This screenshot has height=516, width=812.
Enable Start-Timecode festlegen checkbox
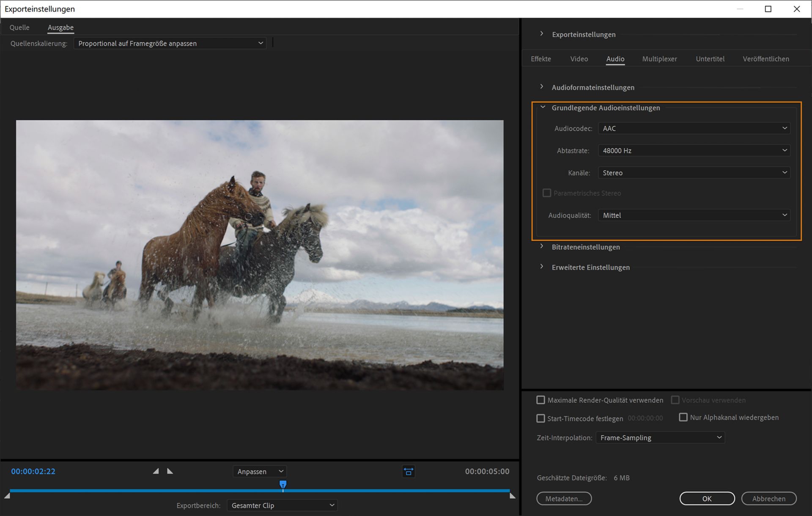540,418
